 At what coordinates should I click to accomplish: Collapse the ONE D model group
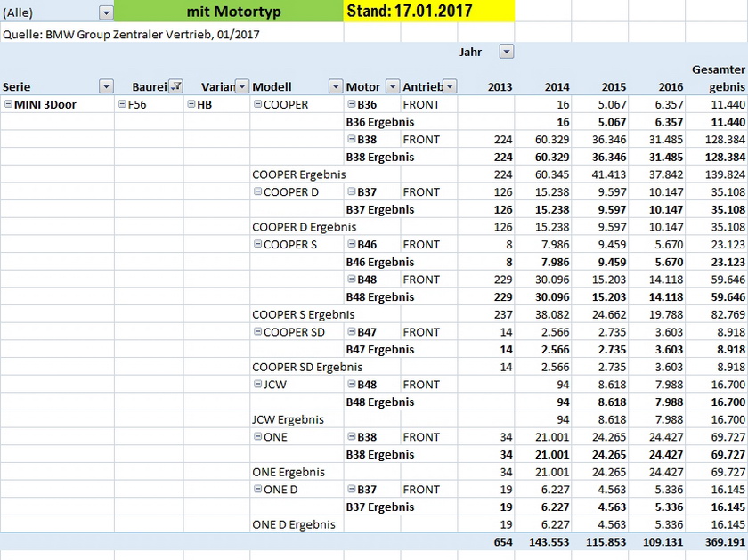tap(257, 489)
